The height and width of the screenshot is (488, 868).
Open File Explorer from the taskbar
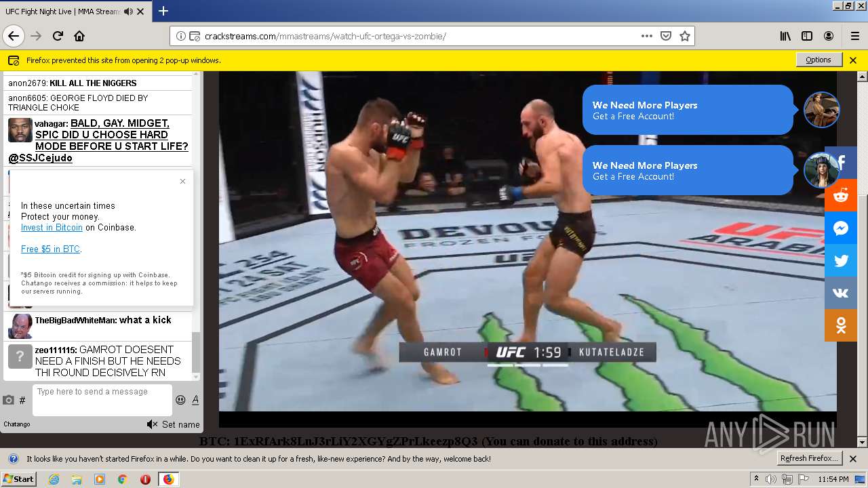click(x=77, y=479)
